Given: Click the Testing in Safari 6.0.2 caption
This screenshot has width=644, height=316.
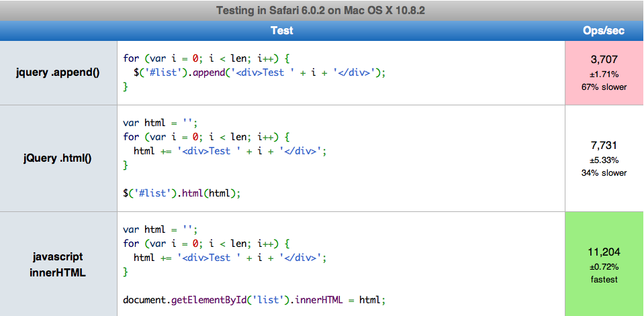Looking at the screenshot, I should (x=320, y=10).
